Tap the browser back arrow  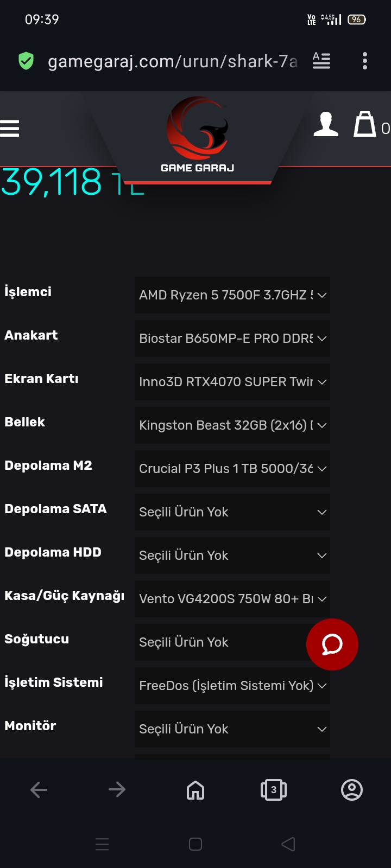(39, 790)
